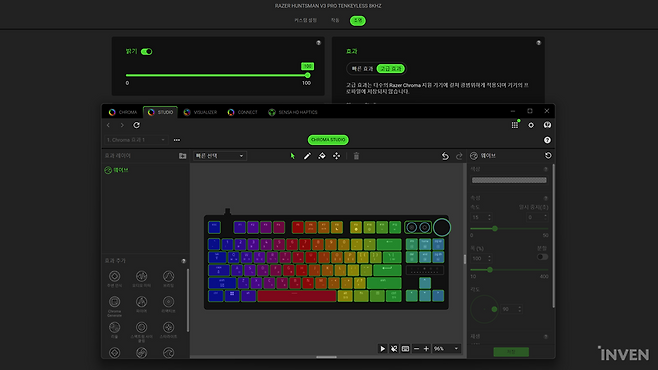This screenshot has width=658, height=370.
Task: Click the refresh icon beside navigation arrows
Action: click(136, 125)
